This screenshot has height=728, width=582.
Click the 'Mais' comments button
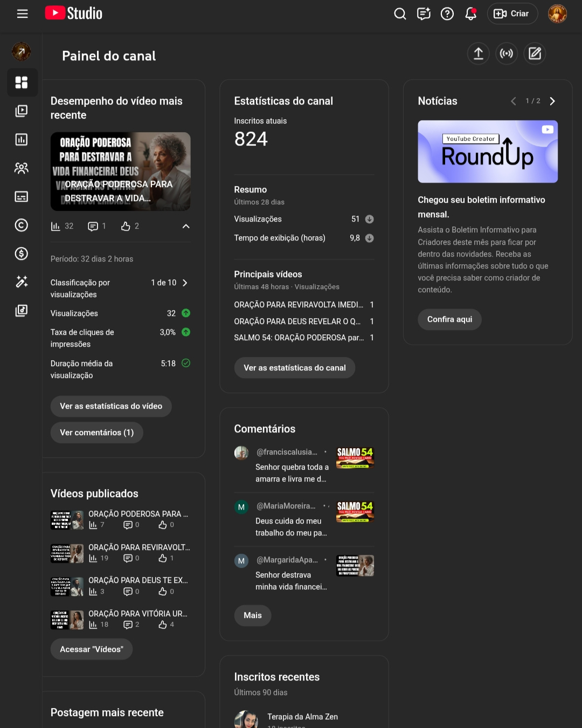pyautogui.click(x=253, y=615)
